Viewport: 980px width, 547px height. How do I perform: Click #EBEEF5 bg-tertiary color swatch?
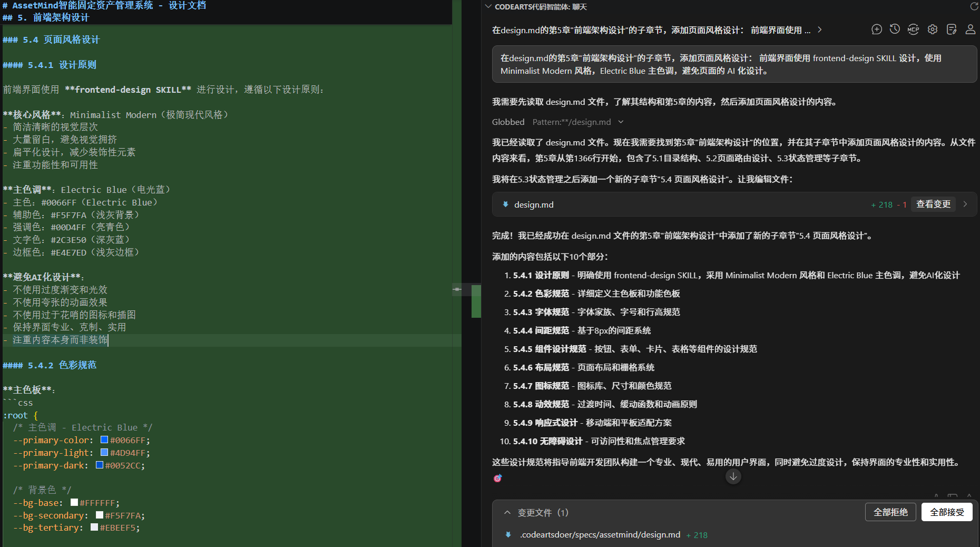point(94,527)
